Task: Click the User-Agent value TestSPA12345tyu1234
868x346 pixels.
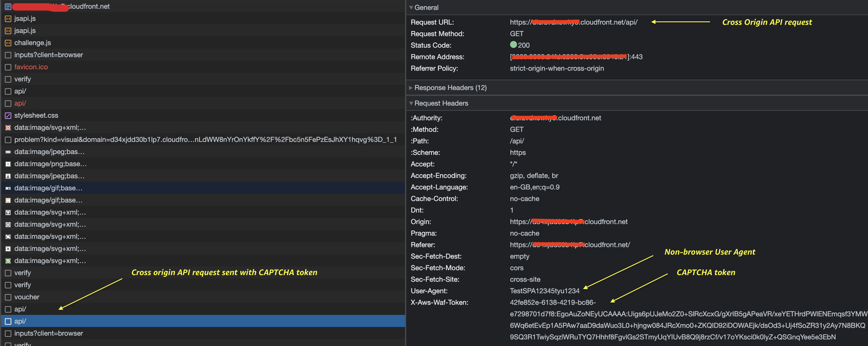Action: 544,291
